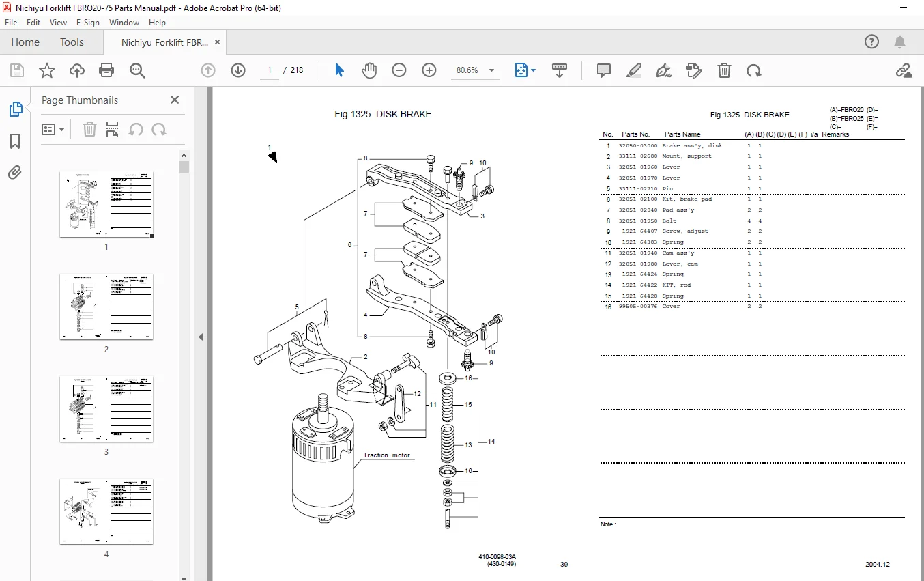Viewport: 924px width, 581px height.
Task: Click part number 99505-00376
Action: tap(638, 307)
